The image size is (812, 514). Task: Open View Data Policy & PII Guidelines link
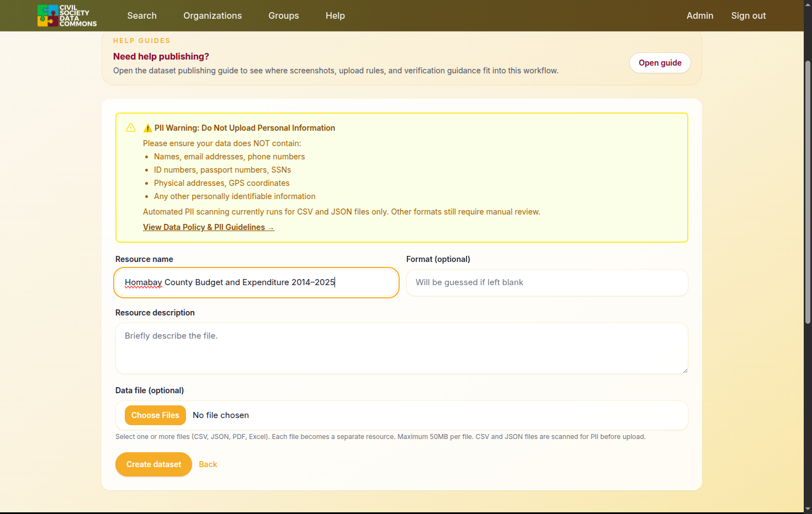tap(209, 227)
